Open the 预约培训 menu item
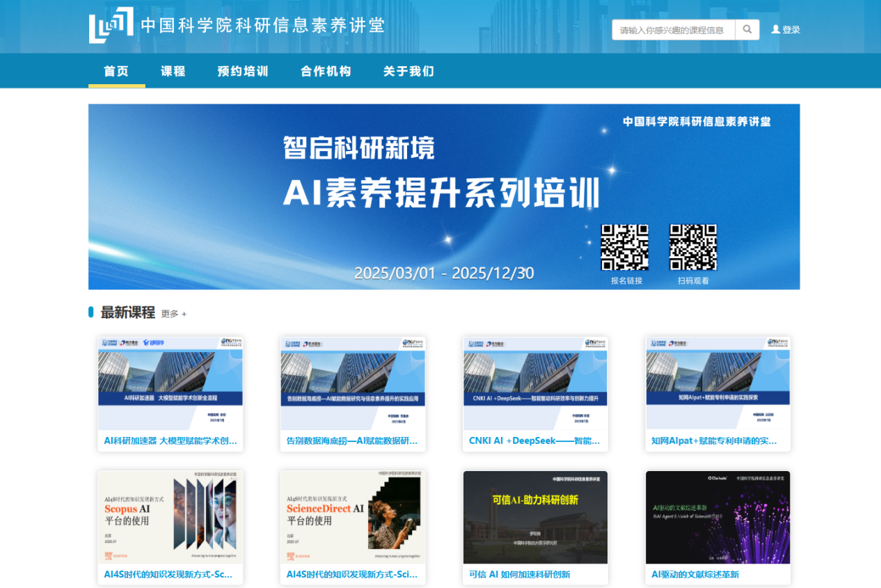This screenshot has height=588, width=881. [243, 71]
